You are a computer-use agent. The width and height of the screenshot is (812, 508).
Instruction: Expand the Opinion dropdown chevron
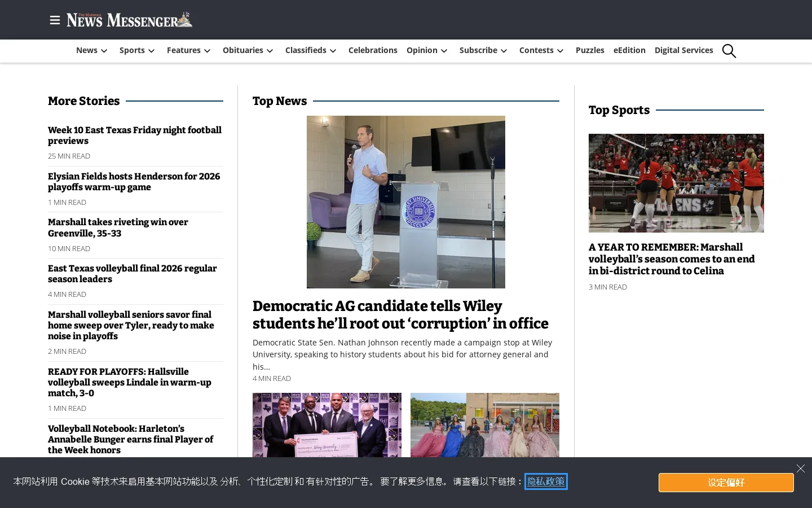pos(444,51)
